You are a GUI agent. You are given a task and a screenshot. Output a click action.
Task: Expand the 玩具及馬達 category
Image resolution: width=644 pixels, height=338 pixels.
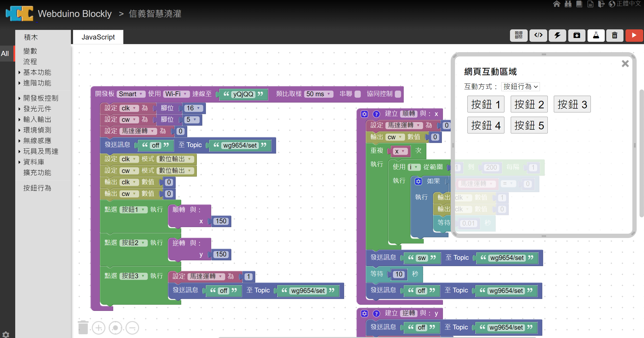(41, 151)
